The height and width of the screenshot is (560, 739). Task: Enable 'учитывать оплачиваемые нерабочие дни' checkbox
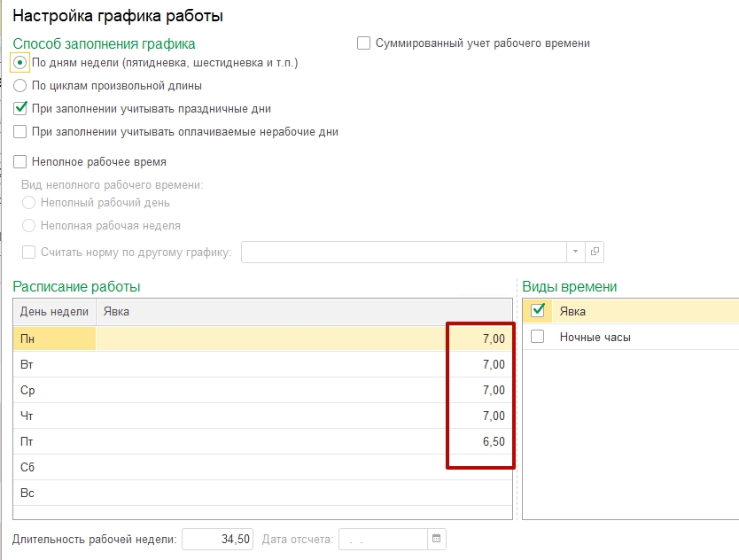point(20,132)
